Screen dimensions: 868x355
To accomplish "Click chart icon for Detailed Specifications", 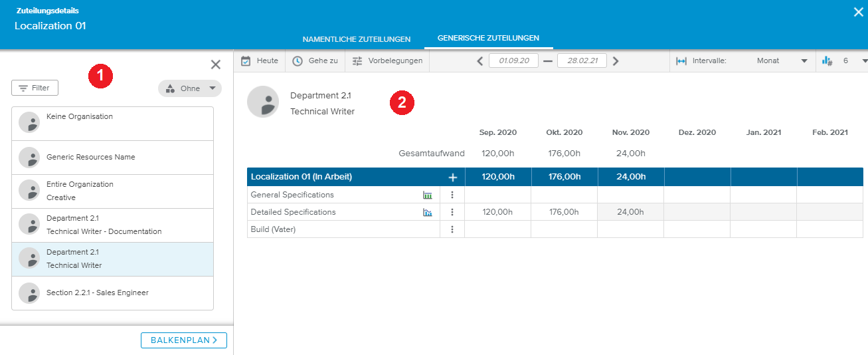I will 427,212.
